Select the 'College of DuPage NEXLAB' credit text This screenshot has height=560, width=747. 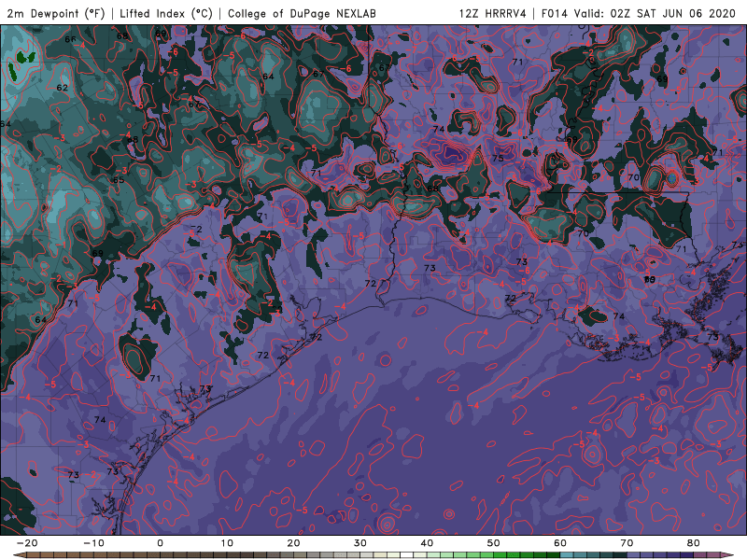pyautogui.click(x=302, y=13)
